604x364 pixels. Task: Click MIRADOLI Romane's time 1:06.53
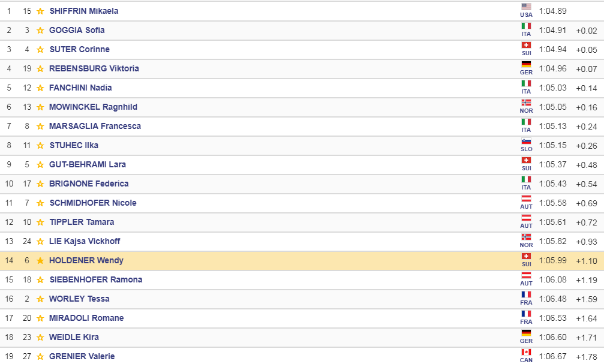coord(552,318)
